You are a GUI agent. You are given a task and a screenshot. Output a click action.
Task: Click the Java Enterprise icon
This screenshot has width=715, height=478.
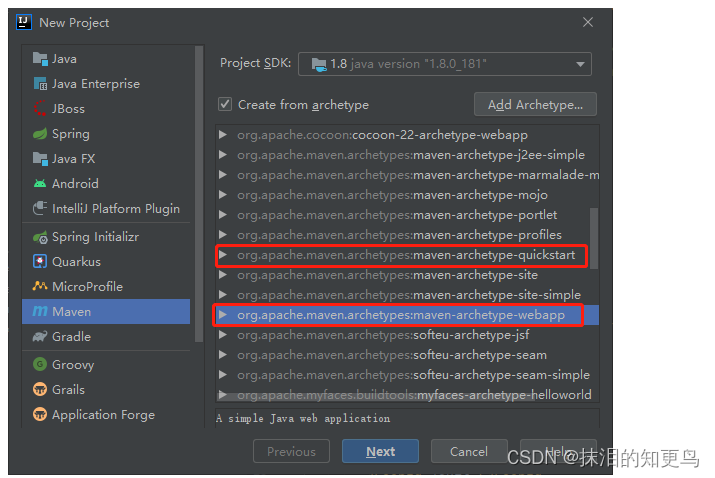(x=40, y=84)
